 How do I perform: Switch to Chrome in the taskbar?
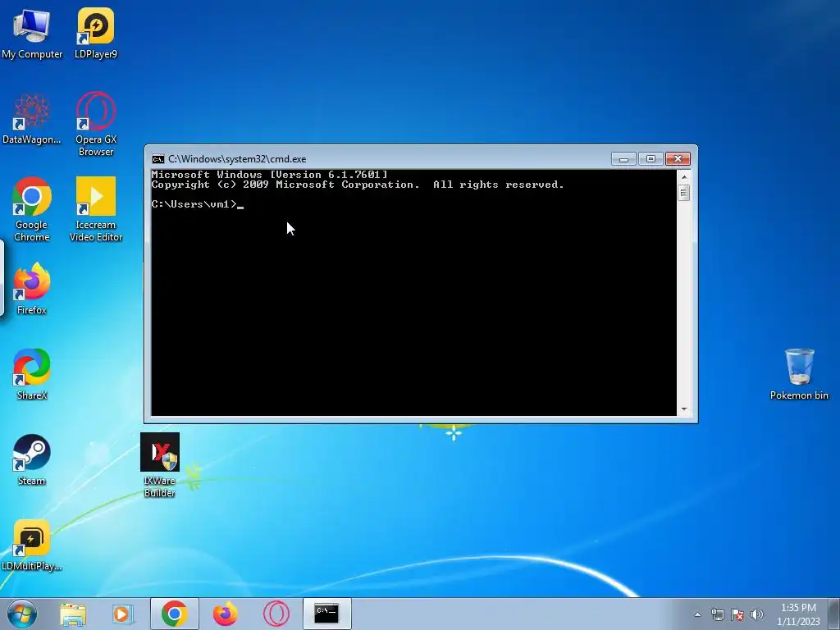click(174, 614)
